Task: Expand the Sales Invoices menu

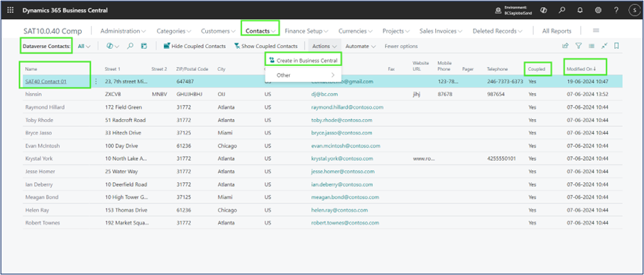Action: point(441,30)
